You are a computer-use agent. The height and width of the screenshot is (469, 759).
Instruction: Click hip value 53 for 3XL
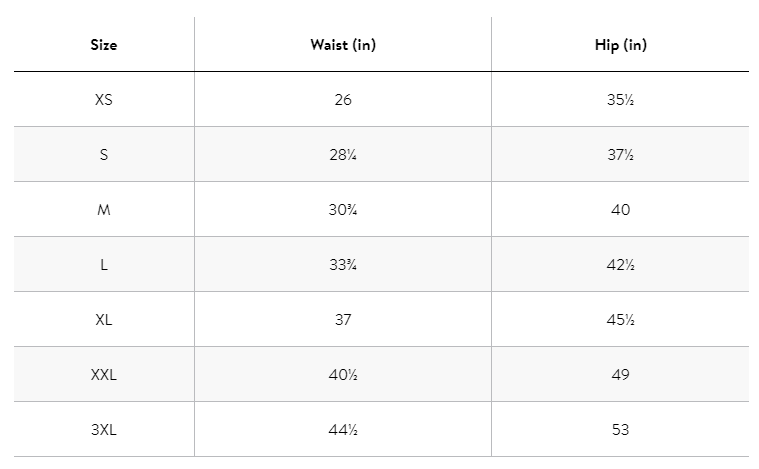[620, 430]
